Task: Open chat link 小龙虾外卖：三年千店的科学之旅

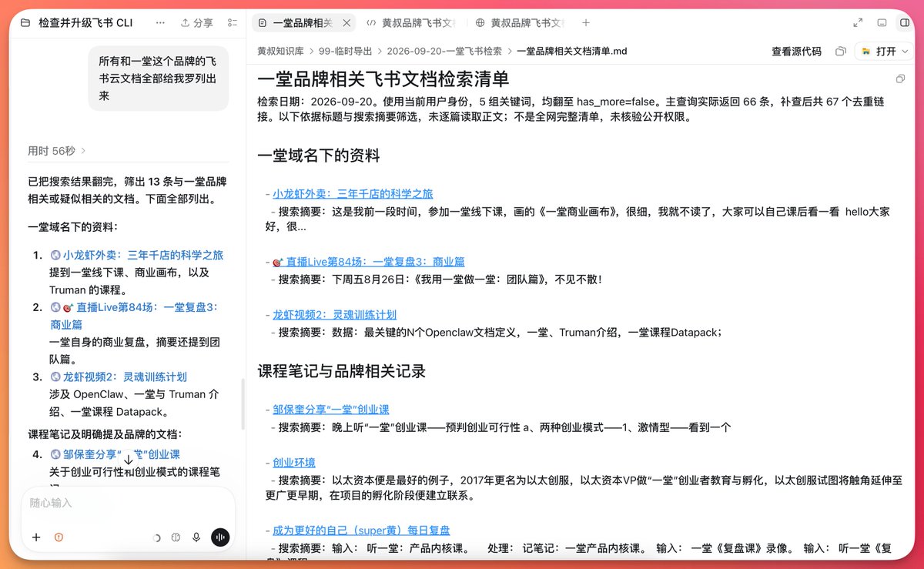Action: 143,255
